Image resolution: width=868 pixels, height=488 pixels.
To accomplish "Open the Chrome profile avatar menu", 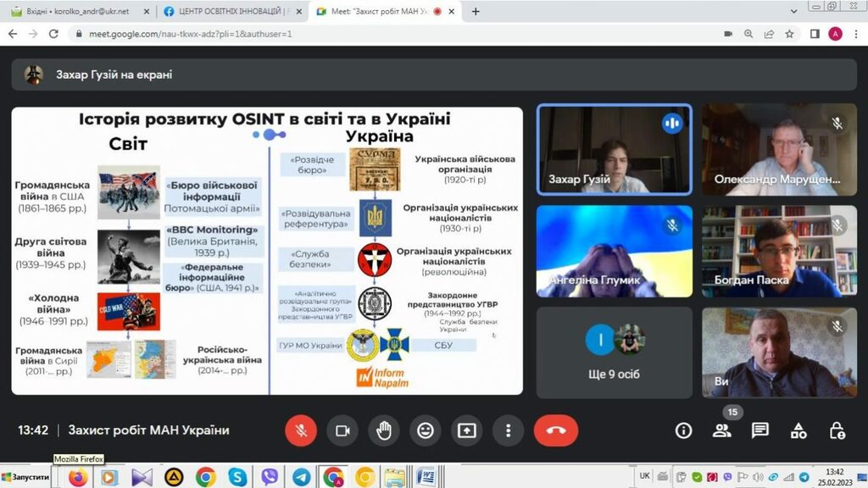I will pos(835,34).
